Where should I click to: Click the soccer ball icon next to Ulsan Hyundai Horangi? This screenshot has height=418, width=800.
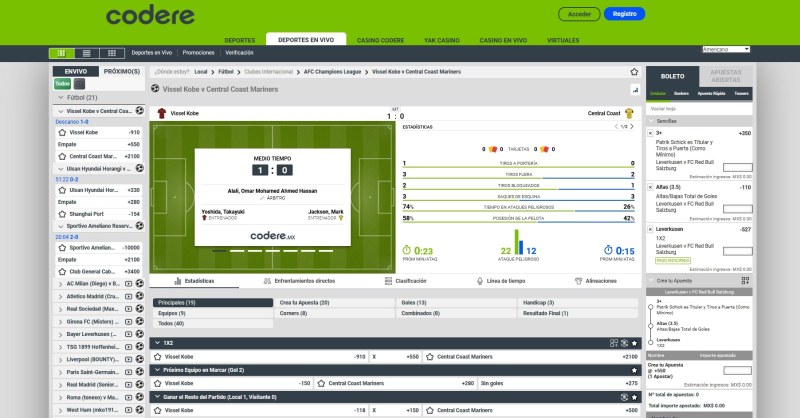pyautogui.click(x=139, y=168)
